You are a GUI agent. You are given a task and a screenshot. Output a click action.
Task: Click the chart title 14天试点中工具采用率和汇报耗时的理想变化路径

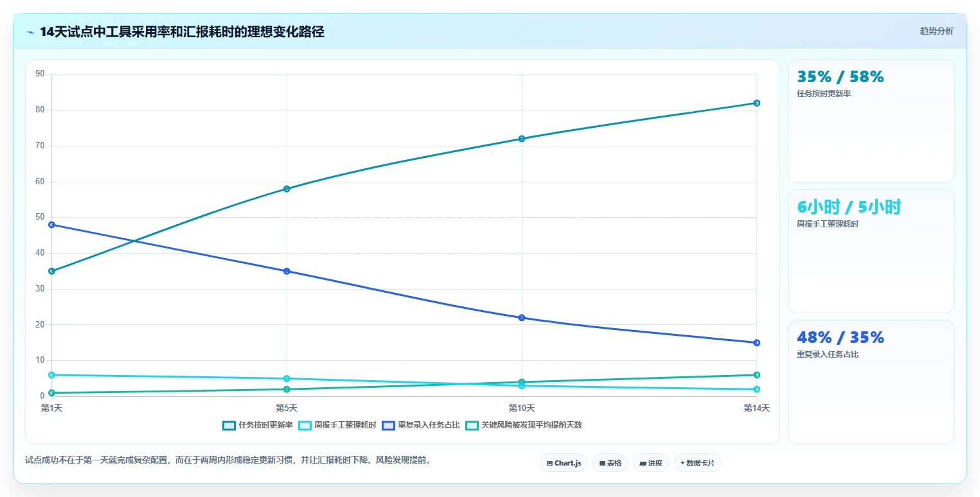pos(182,32)
